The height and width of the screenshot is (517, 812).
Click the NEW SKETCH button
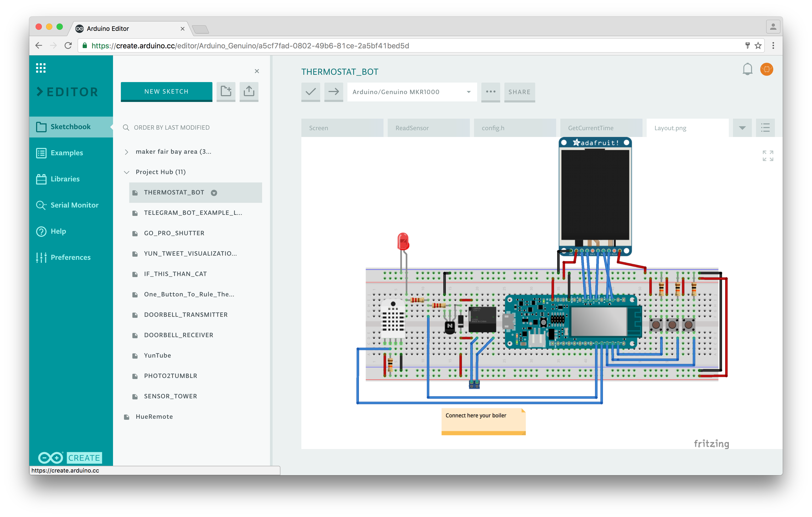click(166, 91)
